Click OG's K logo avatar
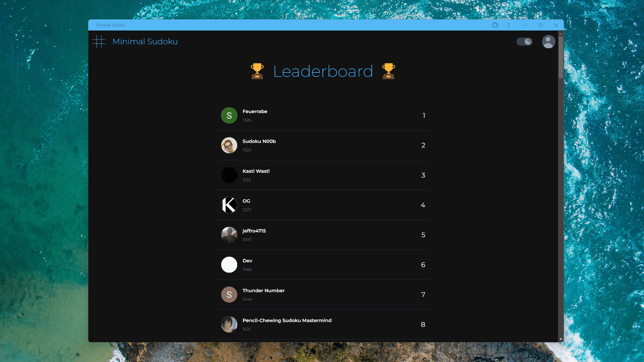The height and width of the screenshot is (362, 644). [229, 205]
